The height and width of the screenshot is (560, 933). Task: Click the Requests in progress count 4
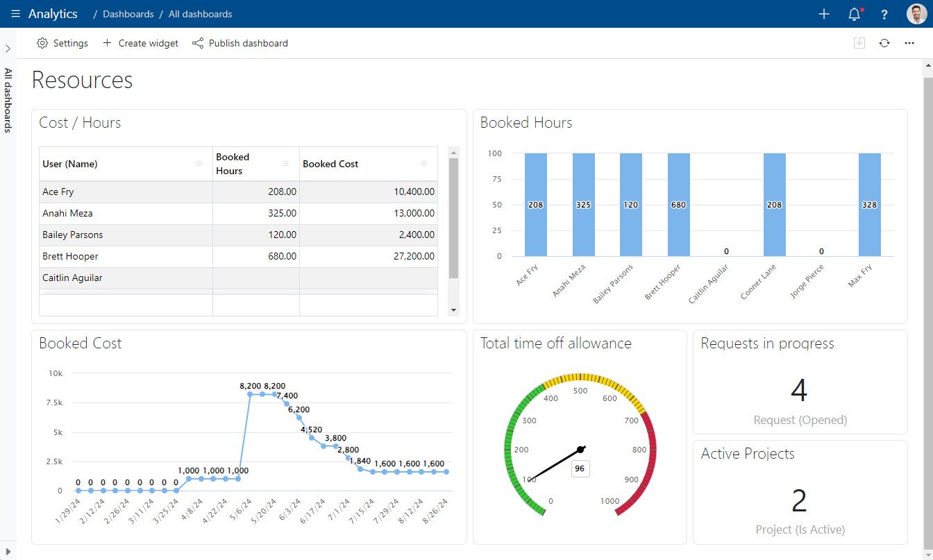[x=799, y=391]
